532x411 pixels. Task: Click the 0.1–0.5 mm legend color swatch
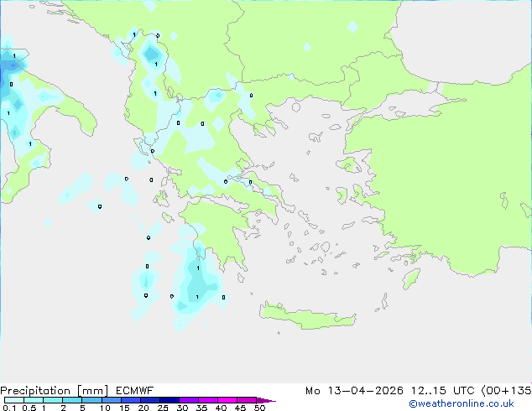pyautogui.click(x=14, y=400)
